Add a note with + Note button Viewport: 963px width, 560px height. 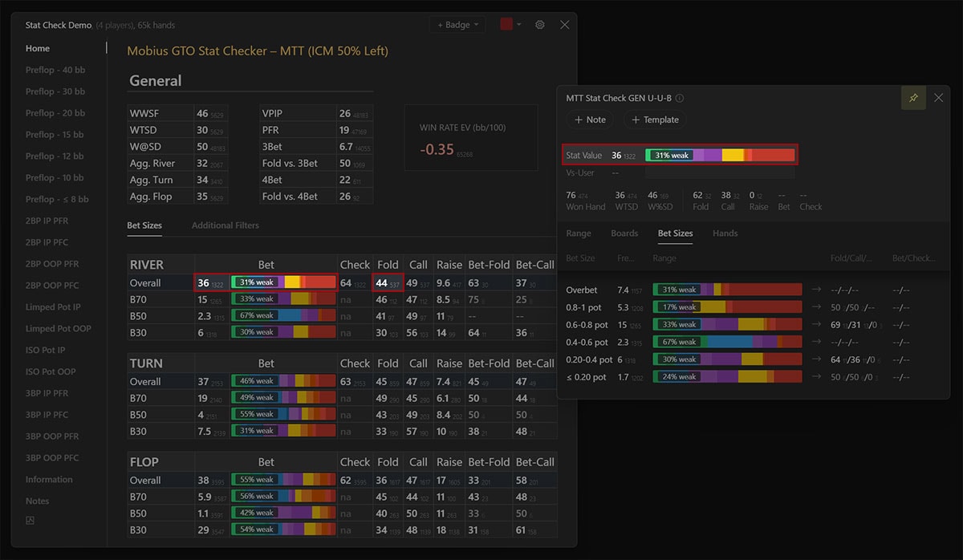[x=590, y=120]
